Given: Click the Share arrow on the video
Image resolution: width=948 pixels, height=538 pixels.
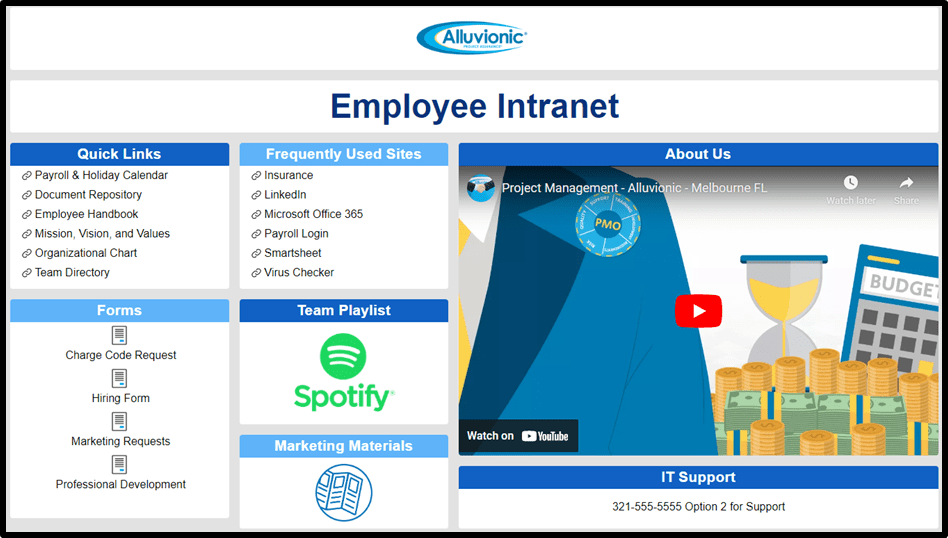Looking at the screenshot, I should point(906,183).
